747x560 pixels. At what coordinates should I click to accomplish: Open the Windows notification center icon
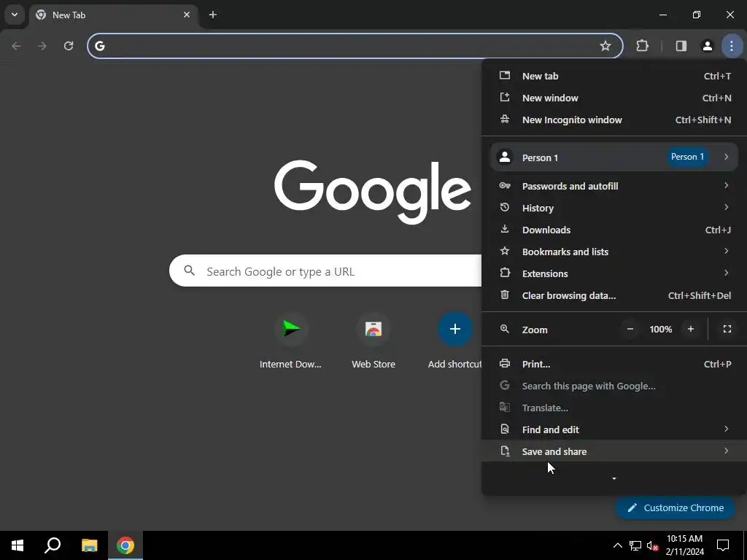pyautogui.click(x=723, y=545)
